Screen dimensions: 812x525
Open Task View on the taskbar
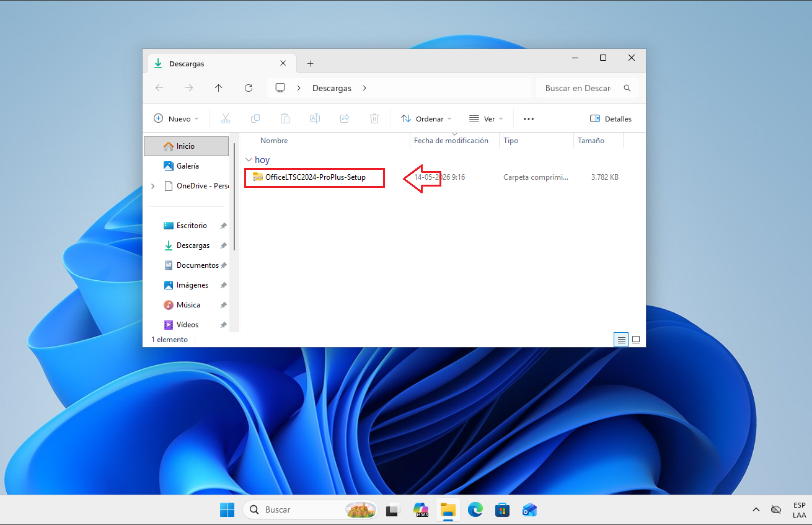(392, 510)
